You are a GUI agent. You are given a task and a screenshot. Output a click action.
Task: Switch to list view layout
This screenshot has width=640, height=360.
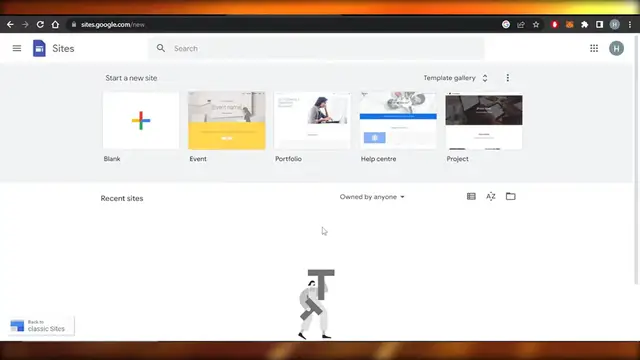[471, 196]
